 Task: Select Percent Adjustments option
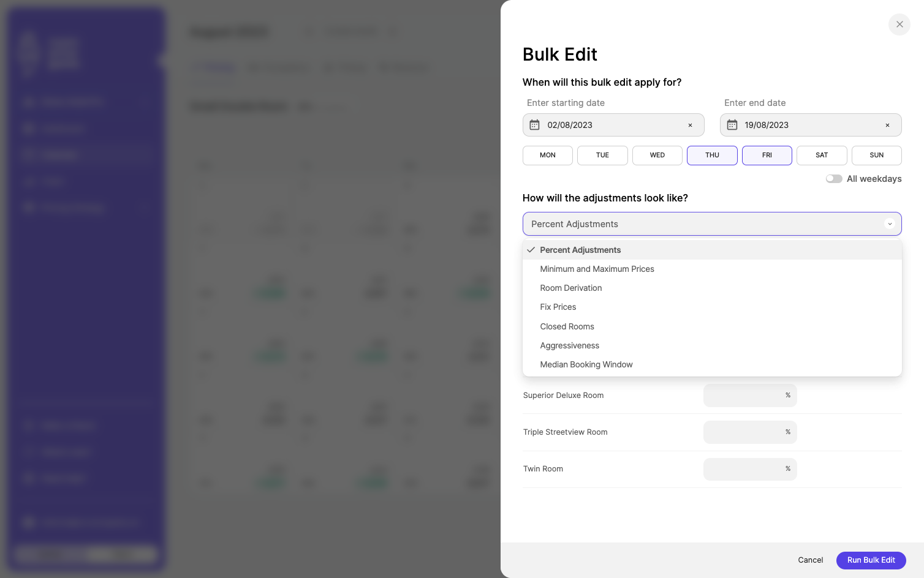(712, 250)
